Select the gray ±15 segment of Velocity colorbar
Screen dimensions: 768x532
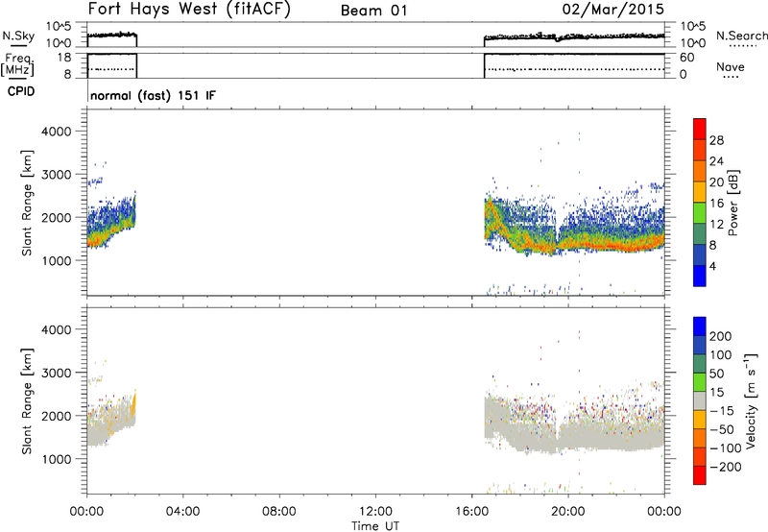700,400
